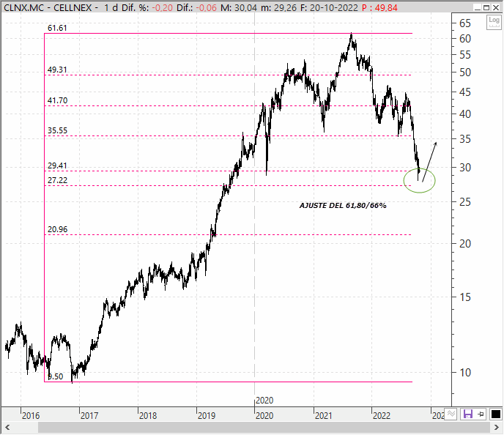Click the 25 price axis label
Screen dimensions: 504x435
click(465, 202)
